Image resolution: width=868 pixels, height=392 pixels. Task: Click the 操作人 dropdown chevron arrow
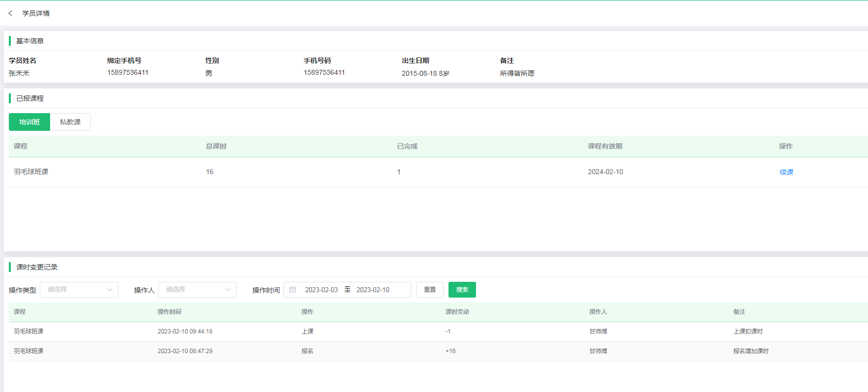pyautogui.click(x=228, y=290)
